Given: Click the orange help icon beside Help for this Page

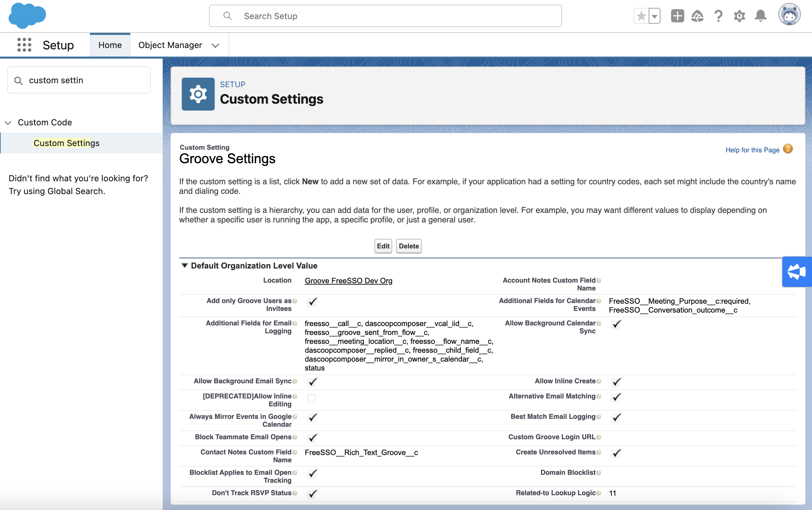Looking at the screenshot, I should [x=788, y=148].
